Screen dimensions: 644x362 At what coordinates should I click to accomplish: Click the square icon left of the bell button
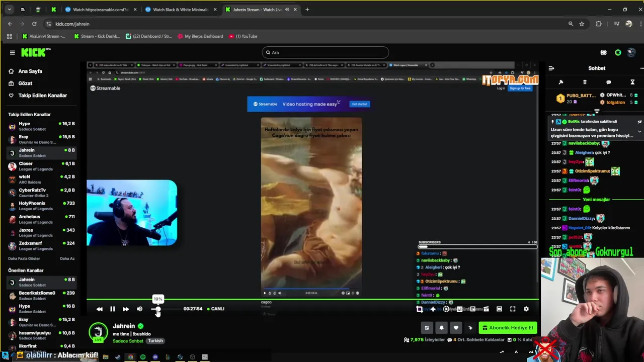427,328
